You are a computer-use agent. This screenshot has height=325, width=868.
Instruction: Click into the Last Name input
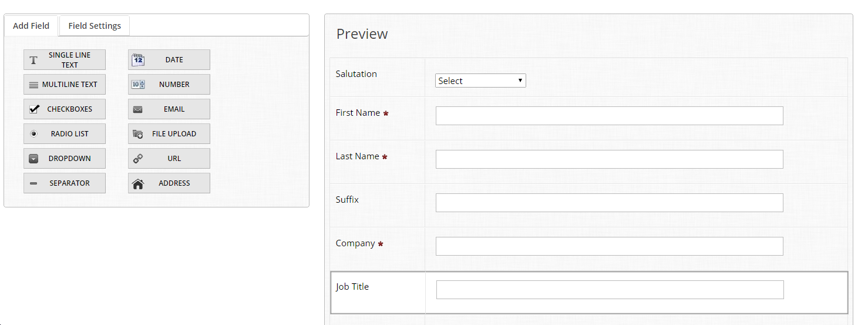coord(609,159)
